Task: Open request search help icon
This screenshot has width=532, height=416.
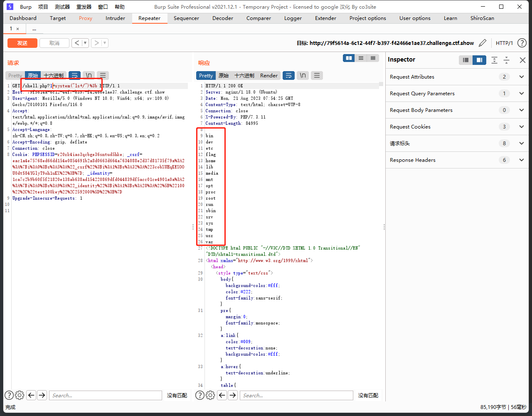Action: (9, 395)
